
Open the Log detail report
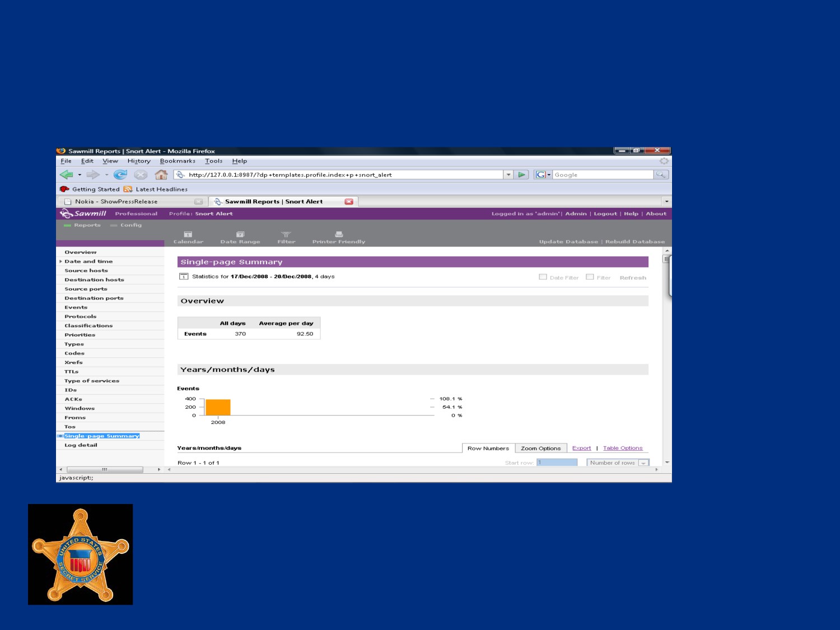pyautogui.click(x=81, y=445)
